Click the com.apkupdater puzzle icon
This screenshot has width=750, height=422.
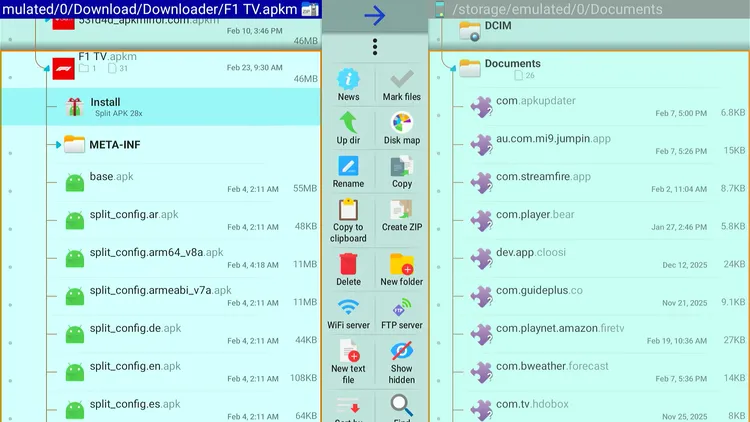click(x=481, y=107)
